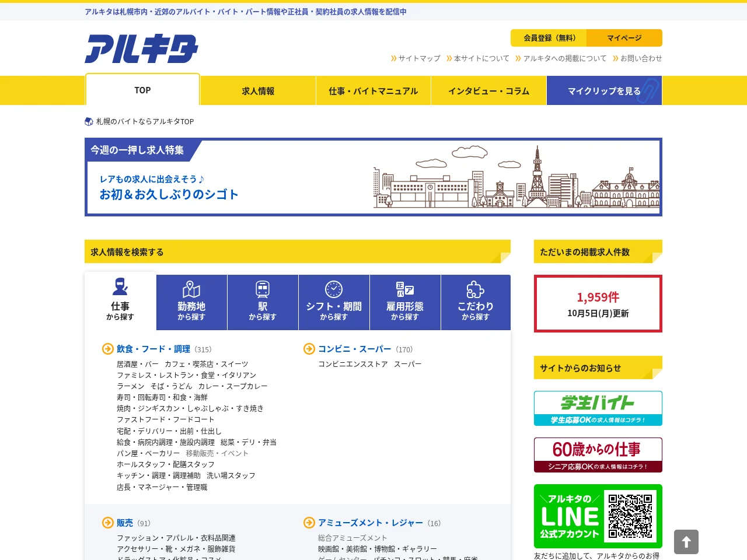Click the マイページ button
This screenshot has width=747, height=560.
click(624, 38)
